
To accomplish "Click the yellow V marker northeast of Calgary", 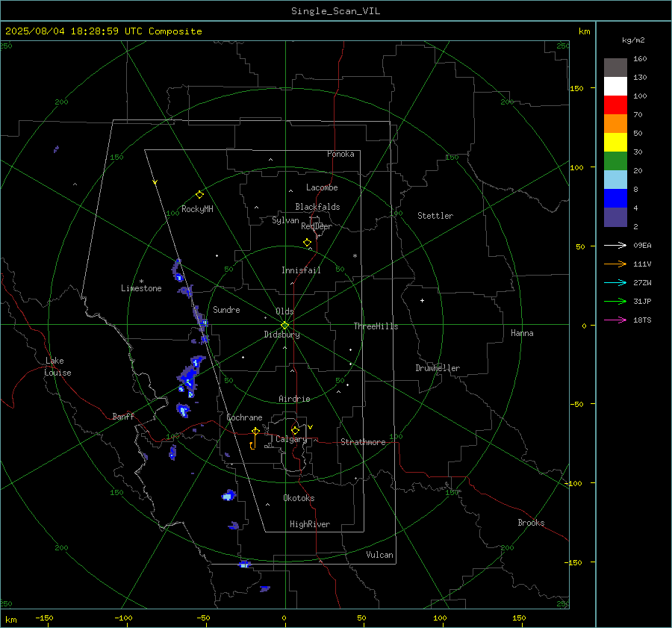I will [x=311, y=427].
